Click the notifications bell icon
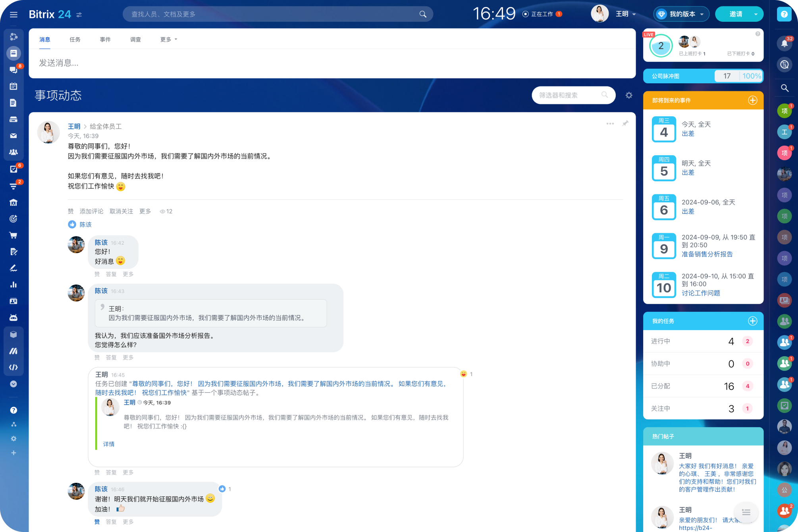Image resolution: width=798 pixels, height=532 pixels. pos(784,43)
